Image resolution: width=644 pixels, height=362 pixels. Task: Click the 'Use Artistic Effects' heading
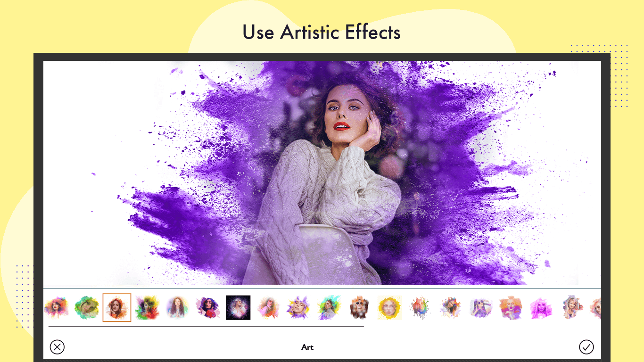[x=322, y=32]
